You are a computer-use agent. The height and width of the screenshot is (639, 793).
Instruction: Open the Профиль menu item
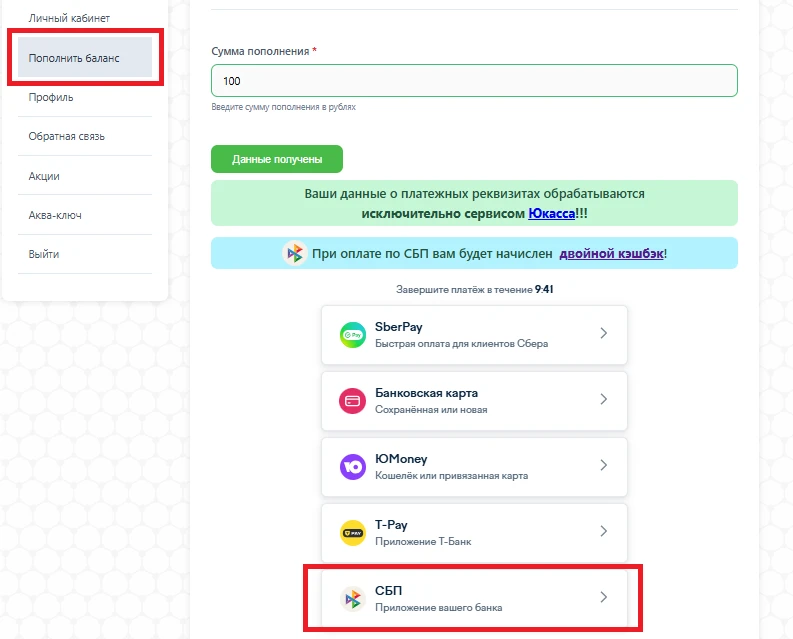(x=51, y=97)
